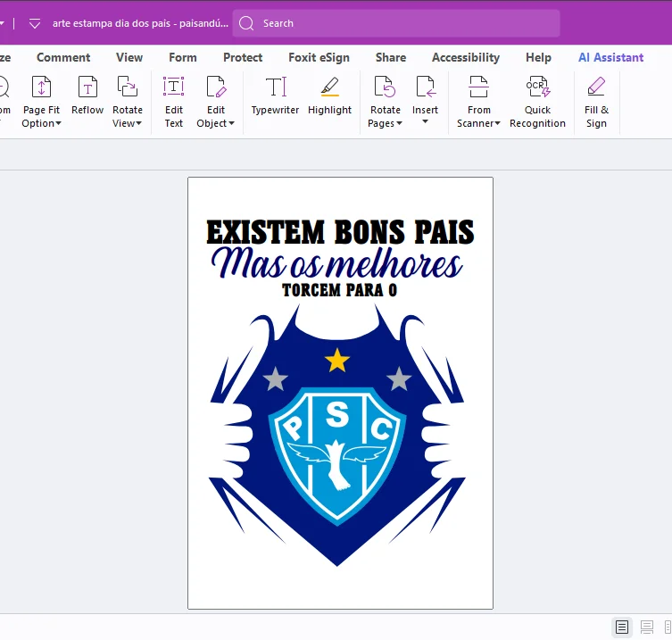Image resolution: width=672 pixels, height=640 pixels.
Task: Click the 'TORCEM PARA O' text line
Action: (x=339, y=290)
